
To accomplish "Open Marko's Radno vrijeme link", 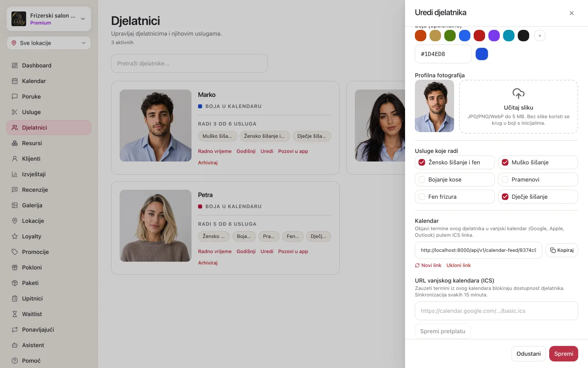I will (x=215, y=151).
